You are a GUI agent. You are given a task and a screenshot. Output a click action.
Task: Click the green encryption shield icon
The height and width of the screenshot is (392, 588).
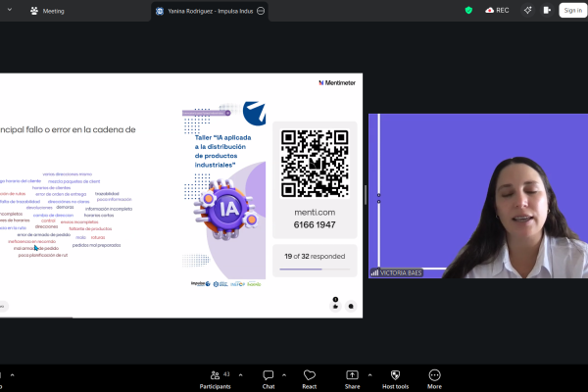468,10
